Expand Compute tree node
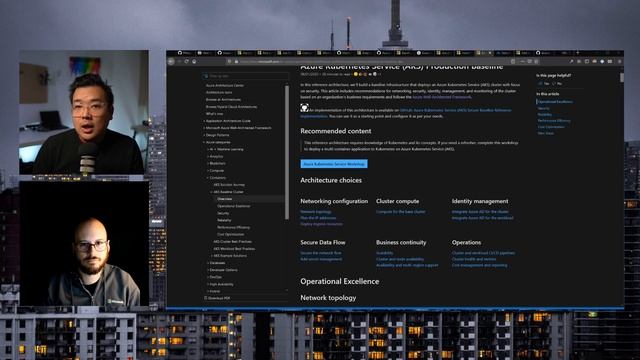 click(208, 171)
